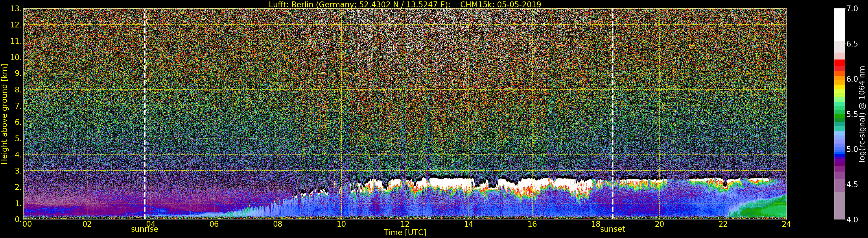Image resolution: width=868 pixels, height=238 pixels.
Task: Click the time axis tick '22'
Action: click(x=723, y=224)
